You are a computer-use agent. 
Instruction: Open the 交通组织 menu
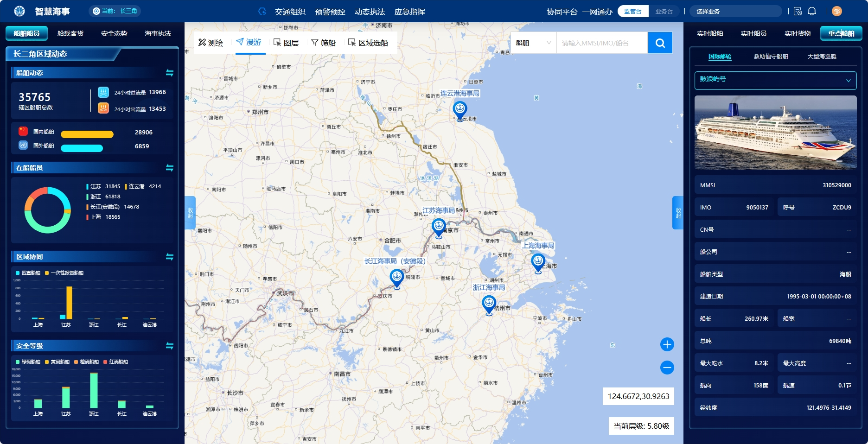pyautogui.click(x=290, y=12)
